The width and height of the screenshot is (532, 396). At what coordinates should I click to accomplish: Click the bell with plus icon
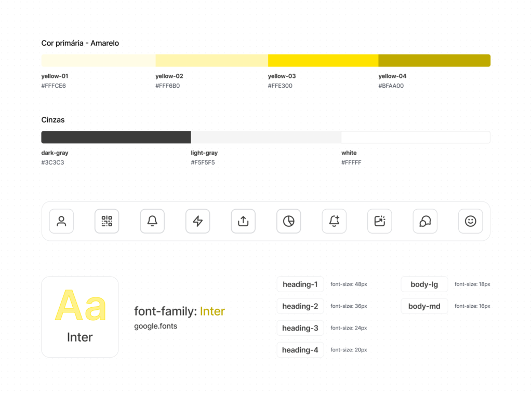click(334, 221)
